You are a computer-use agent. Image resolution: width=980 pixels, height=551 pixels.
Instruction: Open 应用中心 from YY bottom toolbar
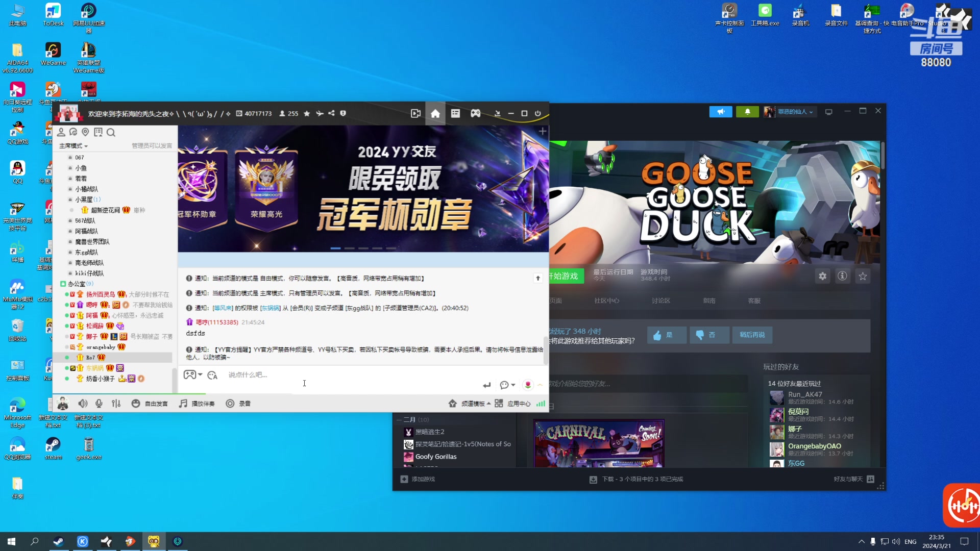[x=519, y=403]
